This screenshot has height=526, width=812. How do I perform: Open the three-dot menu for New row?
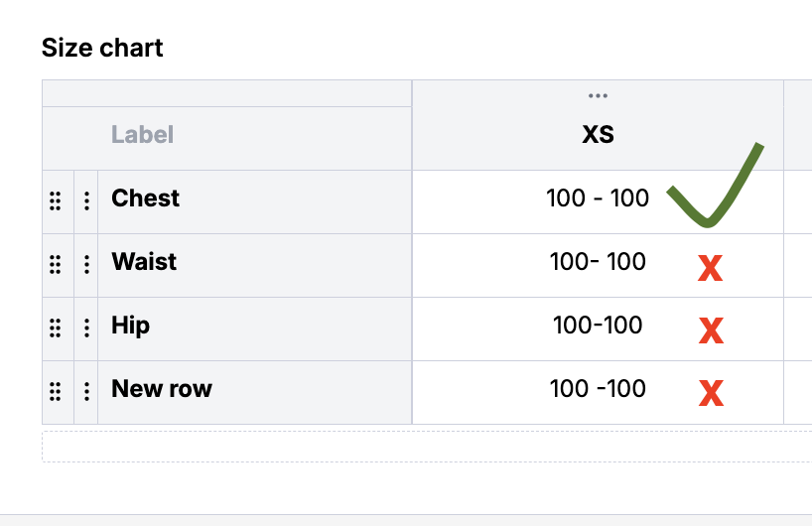86,392
